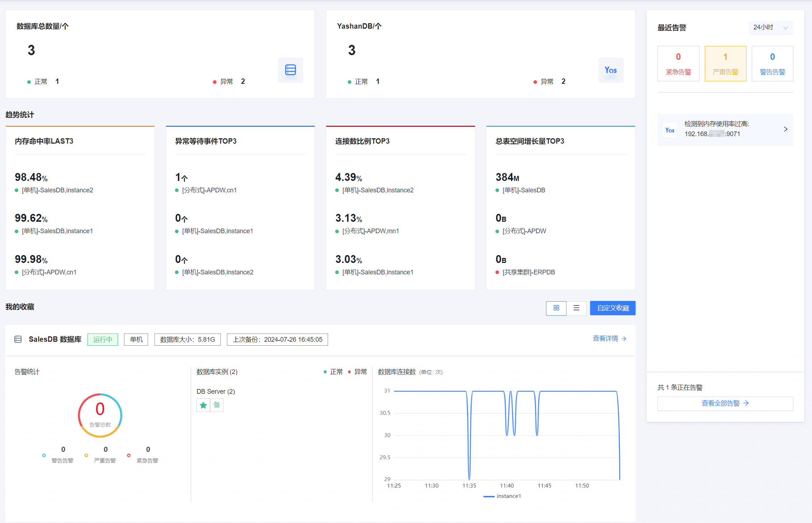Click [分布式]-APDW,cn1 under 内存命中率LAST3
The width and height of the screenshot is (812, 523).
pyautogui.click(x=49, y=272)
